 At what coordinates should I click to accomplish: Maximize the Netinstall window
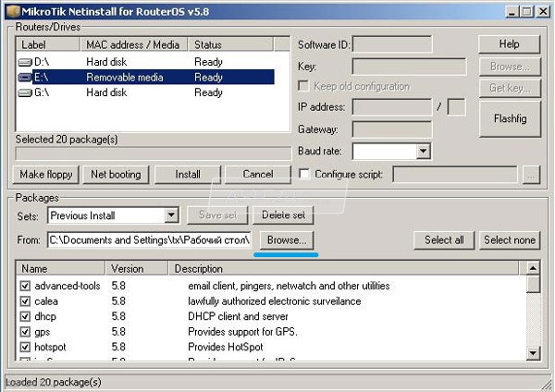tap(526, 12)
